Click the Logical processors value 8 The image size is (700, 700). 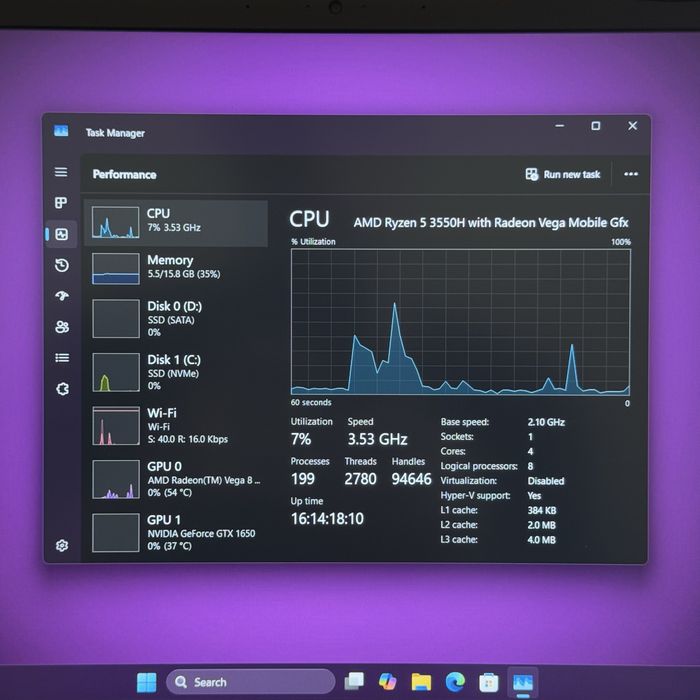coord(530,466)
